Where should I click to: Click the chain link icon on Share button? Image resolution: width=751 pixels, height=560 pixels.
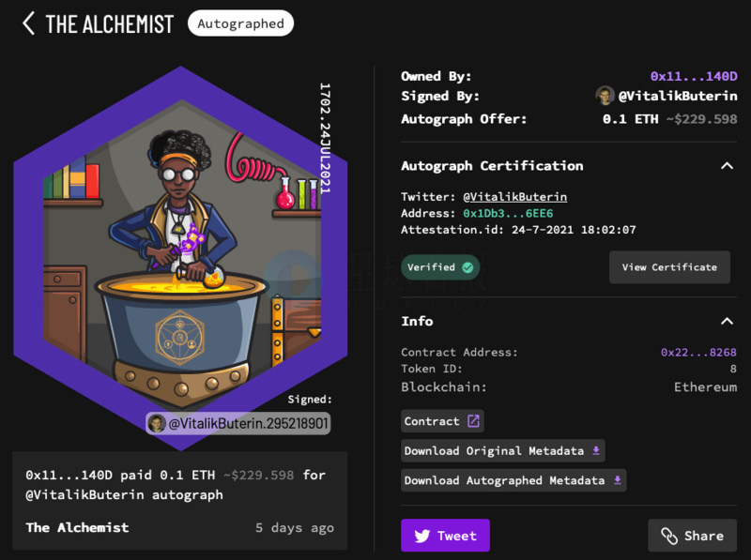click(669, 536)
